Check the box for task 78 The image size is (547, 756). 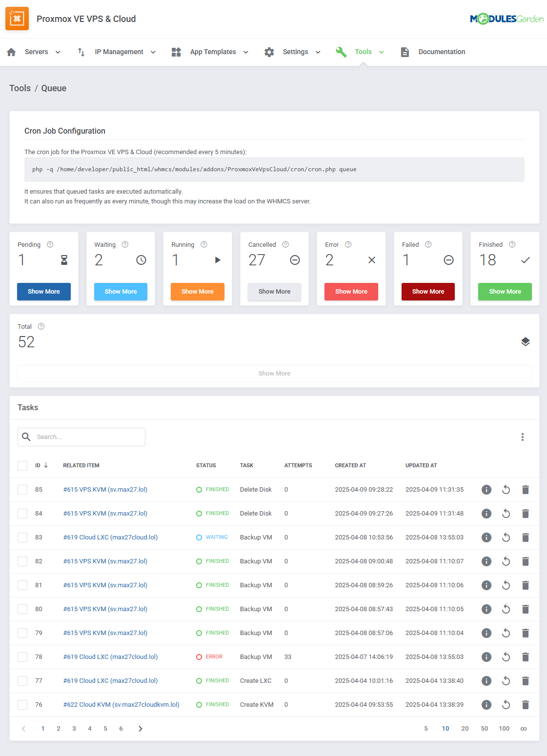click(22, 657)
